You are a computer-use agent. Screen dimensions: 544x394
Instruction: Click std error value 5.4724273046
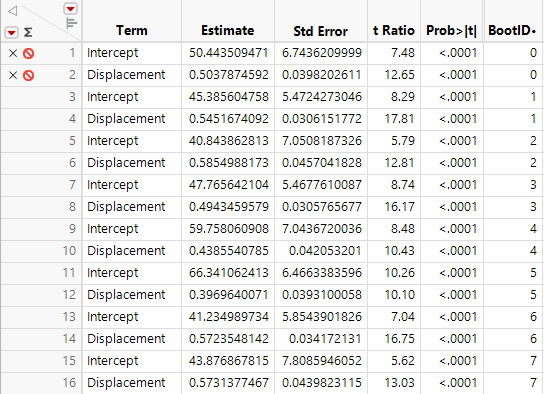click(322, 97)
